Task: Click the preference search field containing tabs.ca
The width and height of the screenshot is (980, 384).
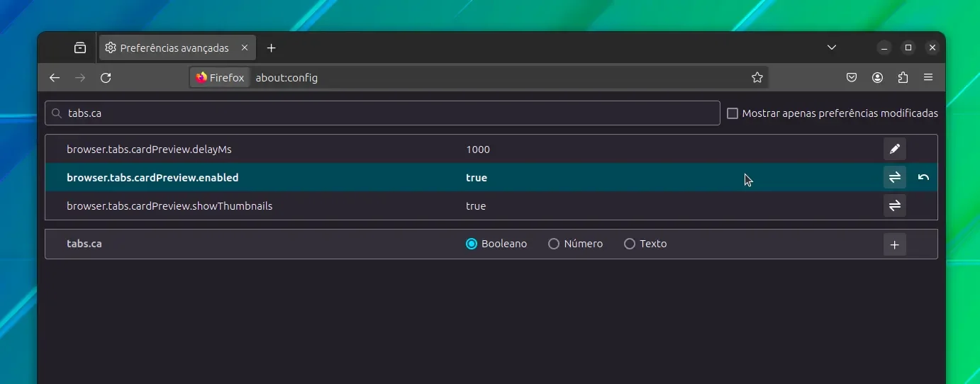Action: (383, 113)
